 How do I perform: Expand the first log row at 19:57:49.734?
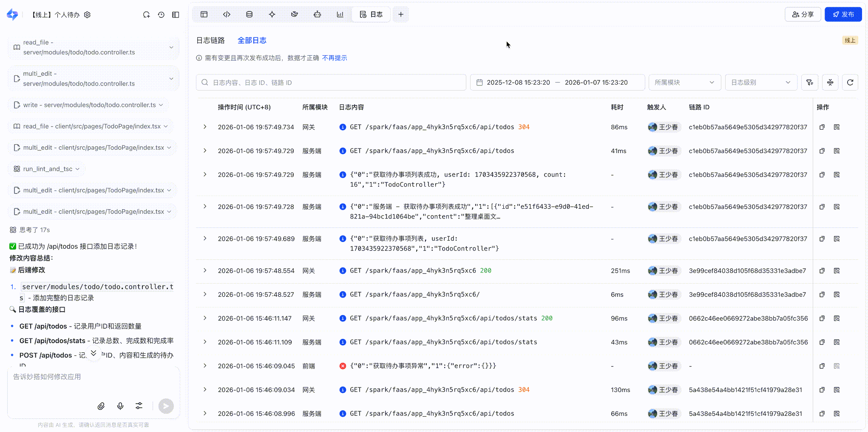205,127
